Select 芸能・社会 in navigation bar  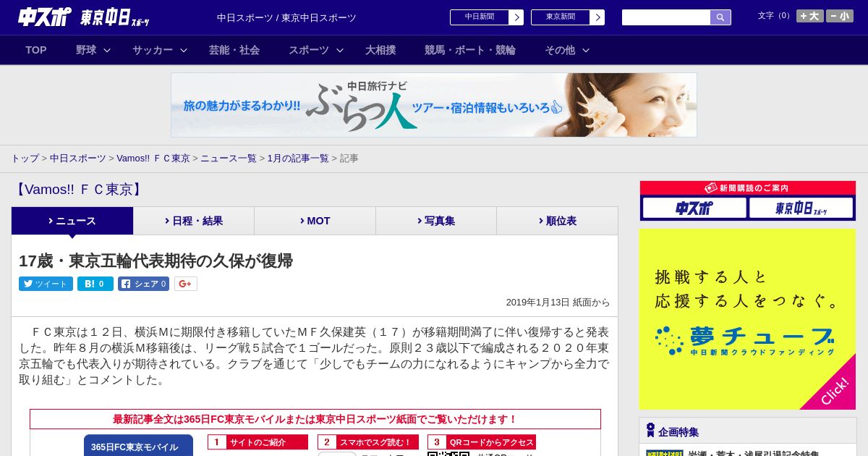(x=234, y=50)
